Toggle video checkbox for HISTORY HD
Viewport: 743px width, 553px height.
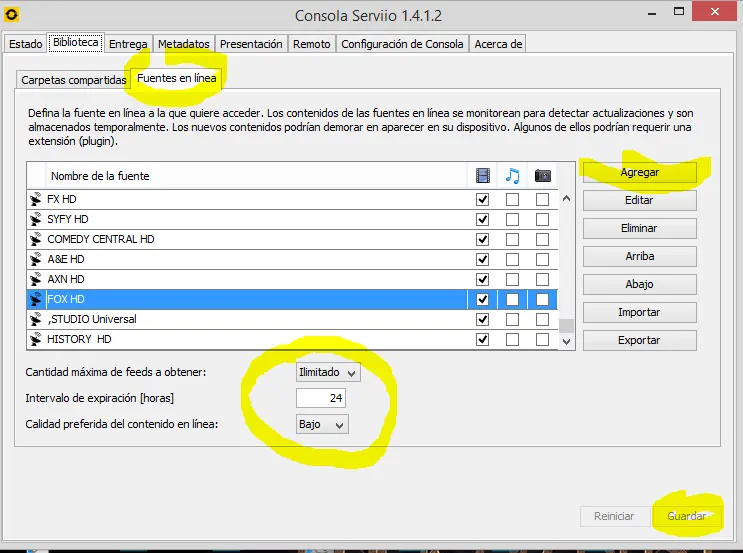tap(482, 339)
